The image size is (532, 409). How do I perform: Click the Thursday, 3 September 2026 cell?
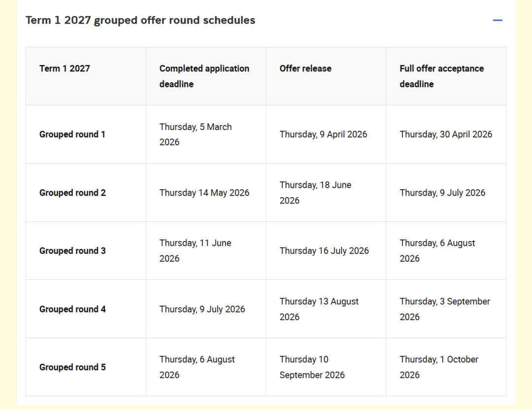(445, 309)
